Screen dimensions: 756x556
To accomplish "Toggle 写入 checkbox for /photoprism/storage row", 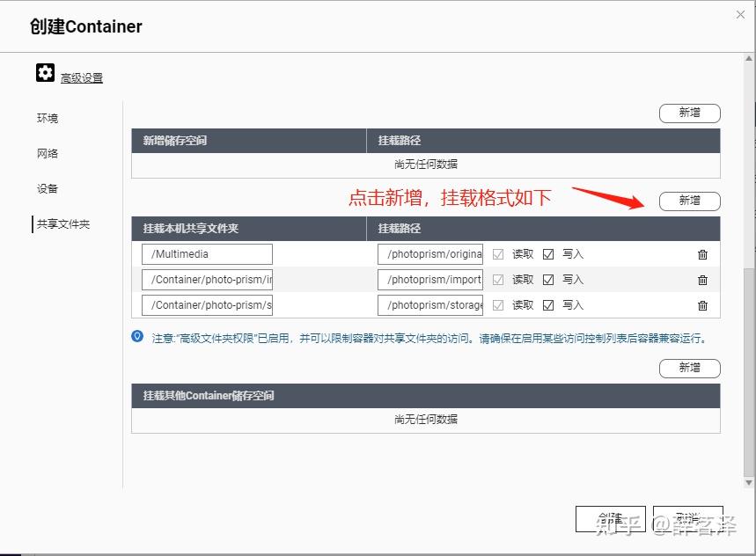I will [547, 304].
